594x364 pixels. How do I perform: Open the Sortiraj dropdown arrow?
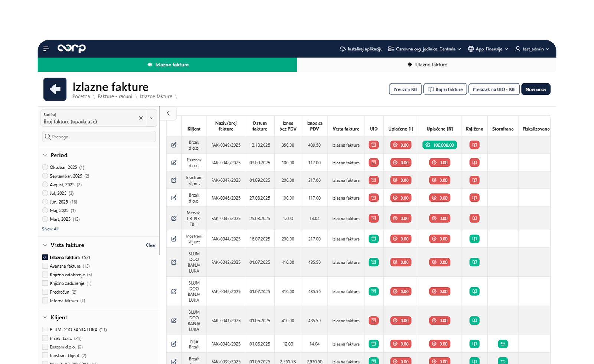click(x=151, y=118)
